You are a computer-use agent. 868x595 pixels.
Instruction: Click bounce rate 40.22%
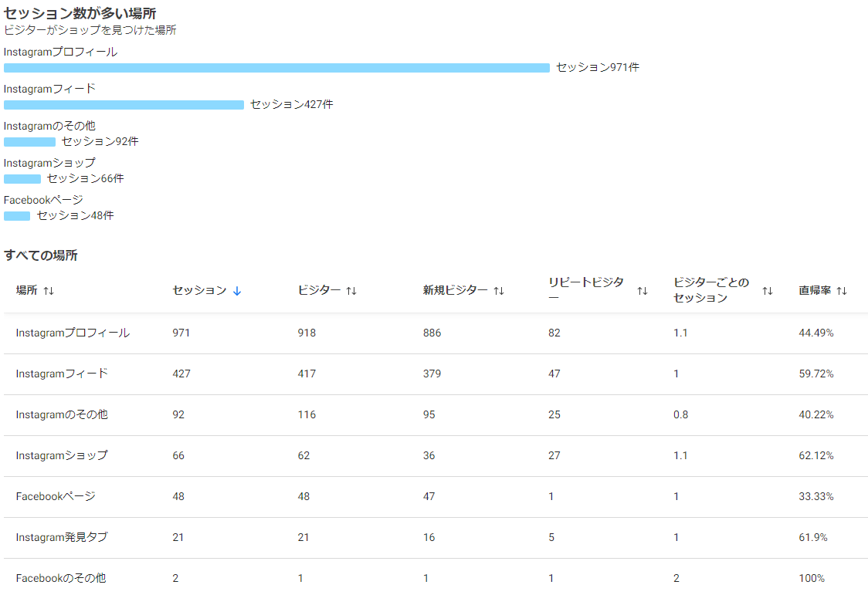click(x=816, y=414)
